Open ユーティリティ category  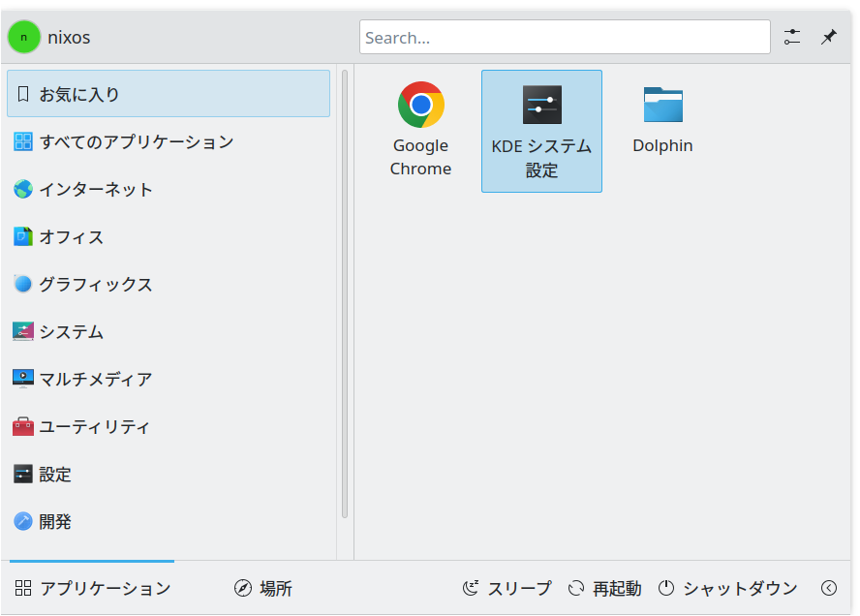tap(169, 427)
